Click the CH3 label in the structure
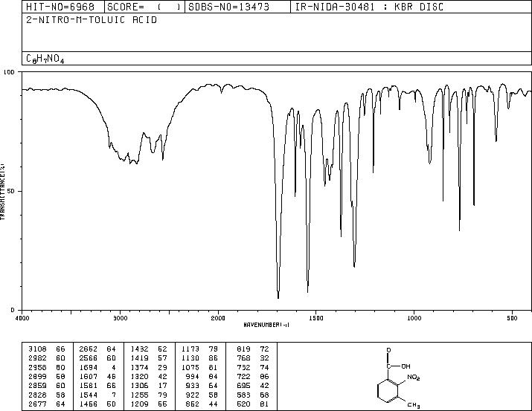 (414, 405)
